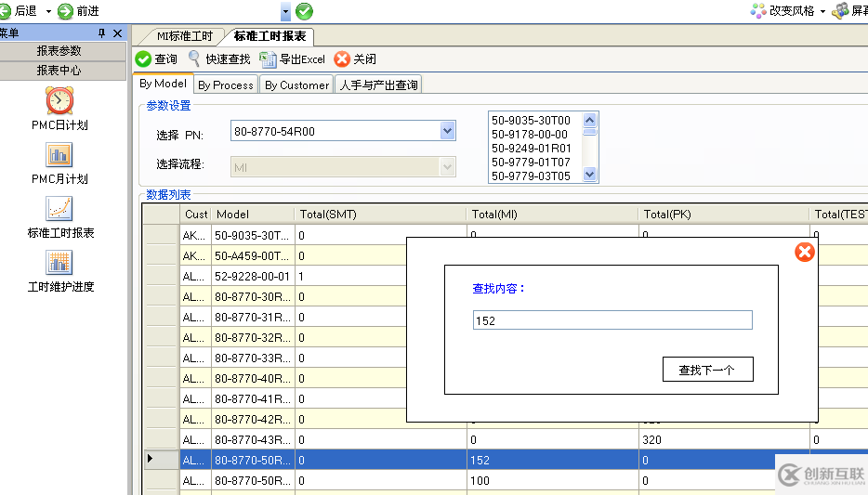Click the green checkmark go icon in top toolbar

(x=304, y=11)
